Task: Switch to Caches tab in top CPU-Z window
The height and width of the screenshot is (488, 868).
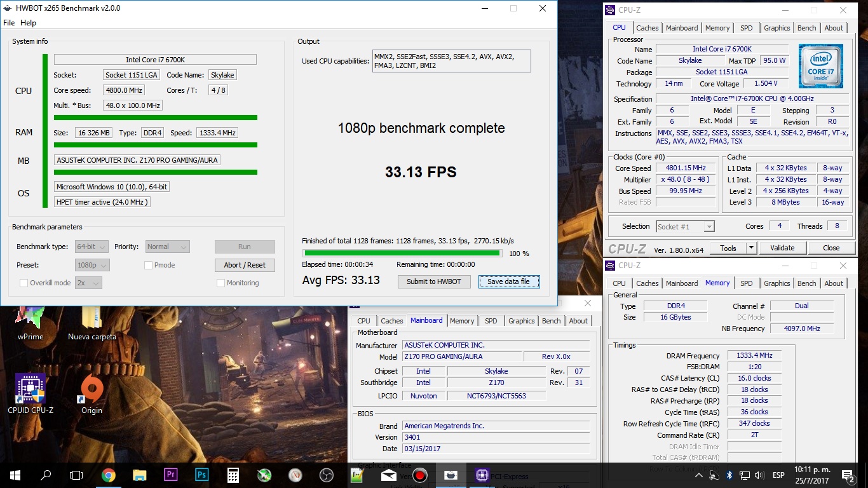Action: [648, 28]
